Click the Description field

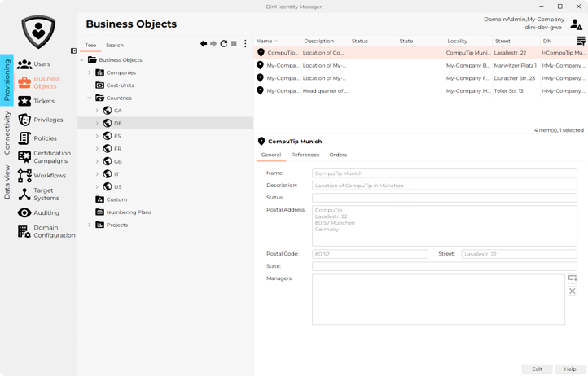click(x=445, y=186)
